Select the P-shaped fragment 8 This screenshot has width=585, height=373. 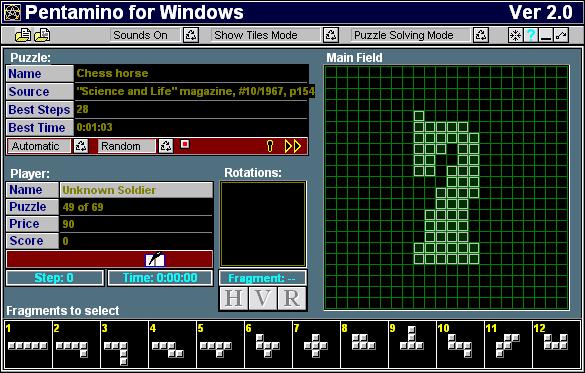[364, 344]
